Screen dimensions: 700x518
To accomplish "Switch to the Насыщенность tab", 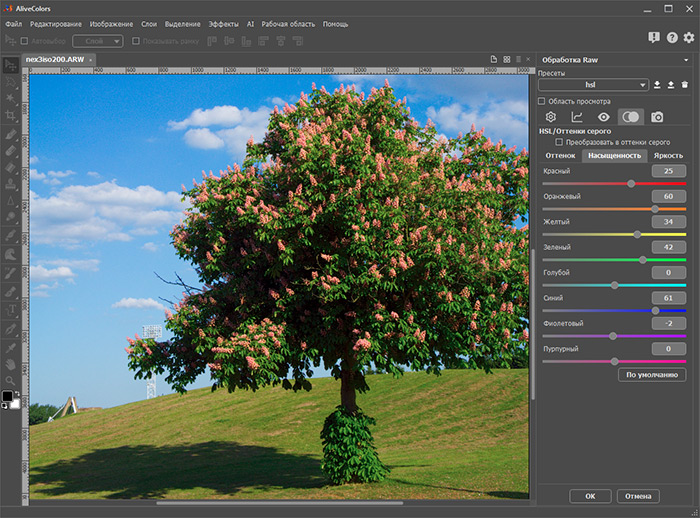I will pos(614,155).
